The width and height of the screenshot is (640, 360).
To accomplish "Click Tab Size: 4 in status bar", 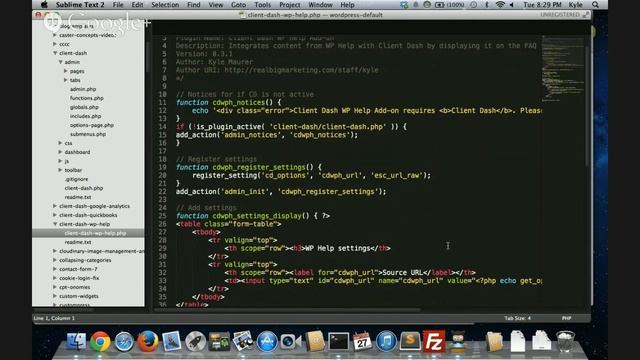I will [518, 318].
